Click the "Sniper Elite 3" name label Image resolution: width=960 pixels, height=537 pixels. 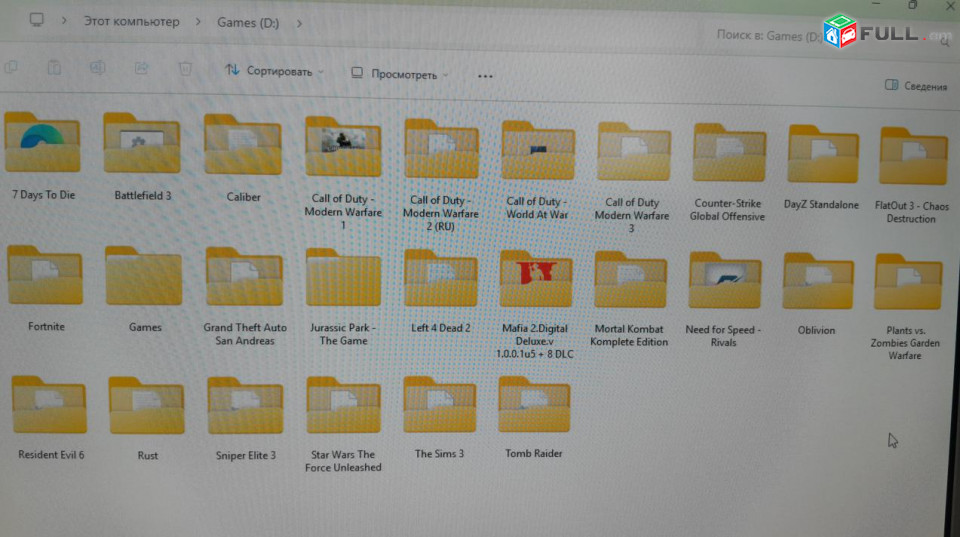click(x=246, y=456)
